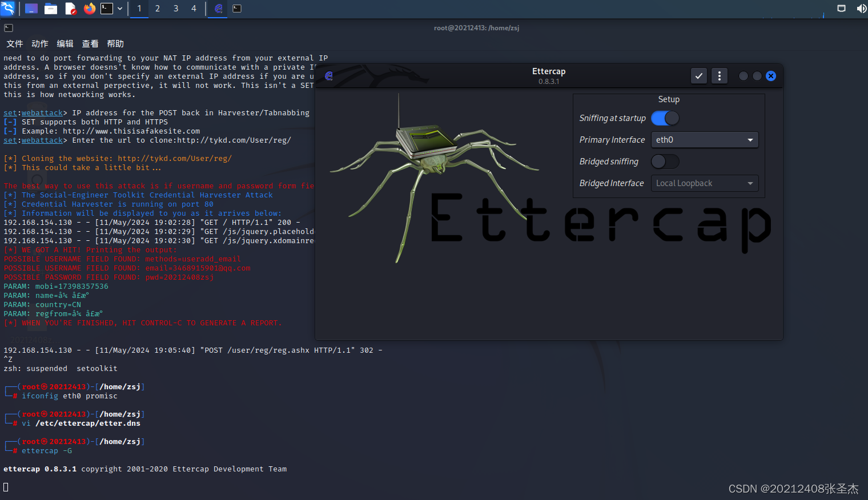Show the desktop from the panel icon
The image size is (868, 500).
(x=31, y=9)
